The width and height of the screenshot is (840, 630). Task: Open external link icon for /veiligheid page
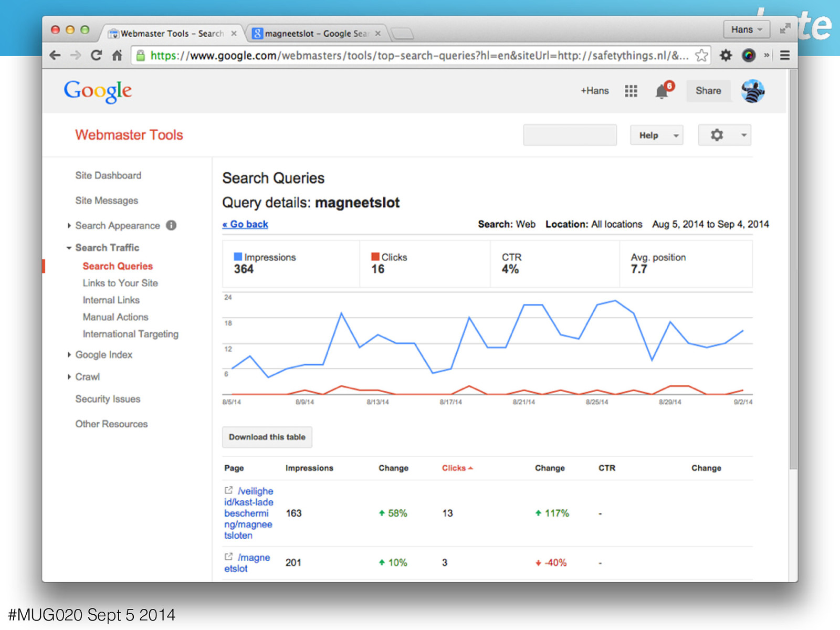click(228, 490)
